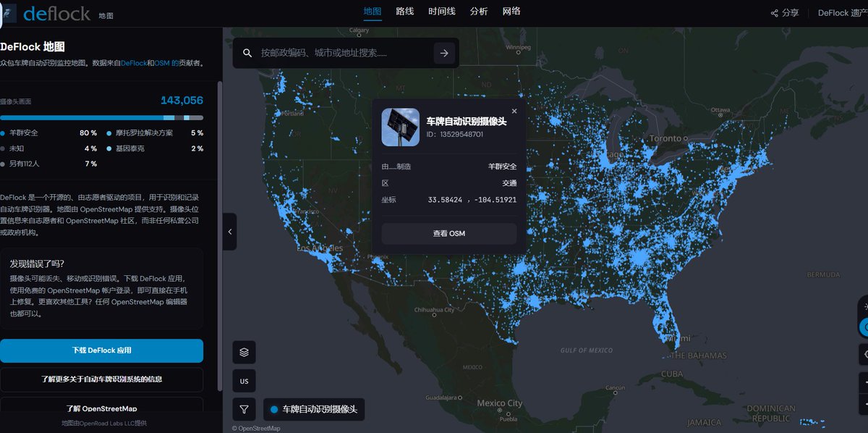Viewport: 868px width, 433px height.
Task: Click the 下载 DeFlock 应用 button
Action: coord(101,350)
